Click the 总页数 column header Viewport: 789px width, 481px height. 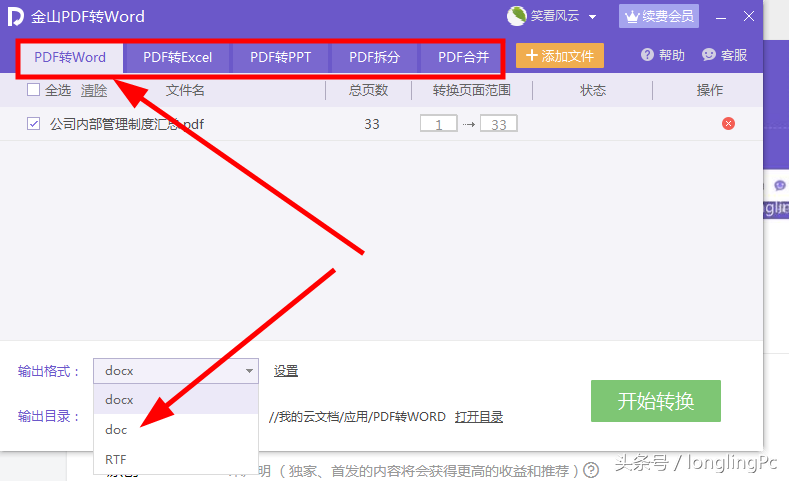368,91
